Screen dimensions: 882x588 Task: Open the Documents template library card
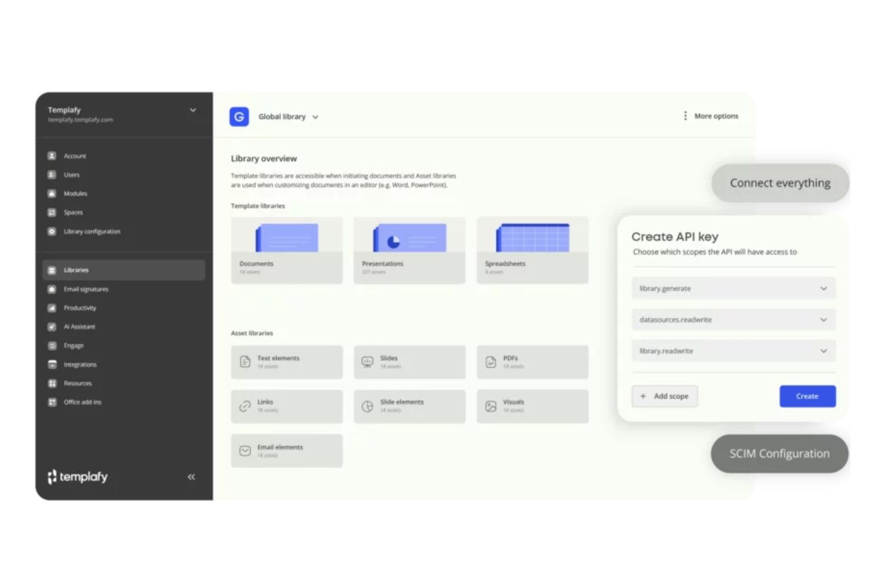click(x=287, y=250)
